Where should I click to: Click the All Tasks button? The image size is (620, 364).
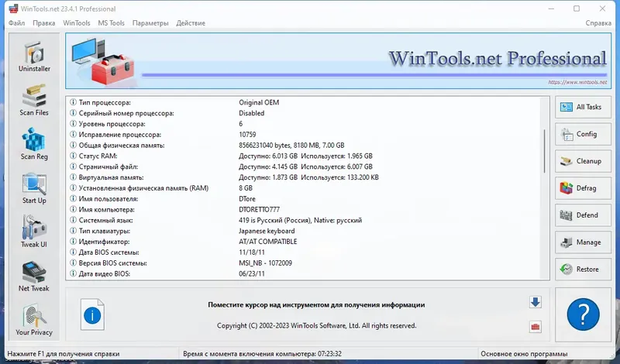(583, 107)
